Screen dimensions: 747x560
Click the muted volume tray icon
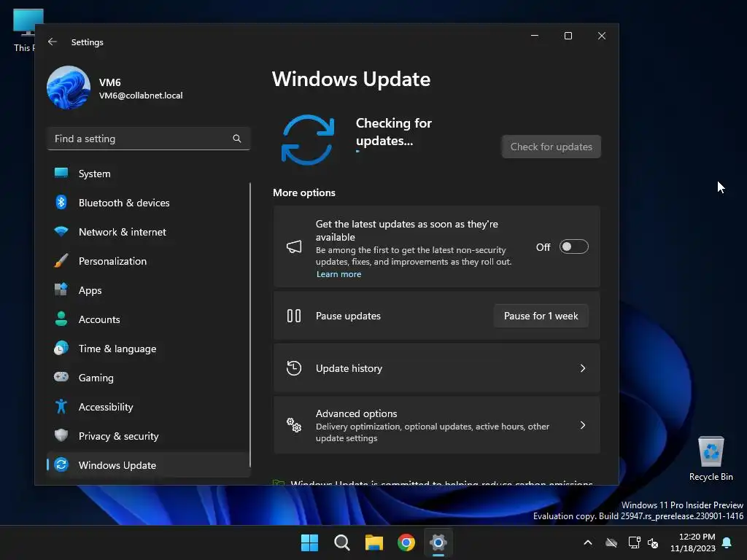point(653,542)
